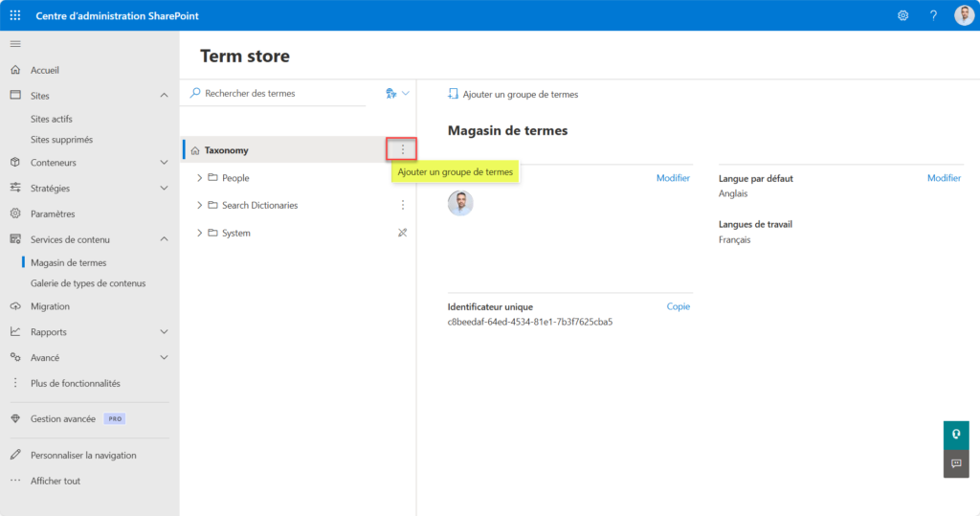The image size is (980, 516).
Task: Click the Rechercher des termes field
Action: click(x=278, y=93)
